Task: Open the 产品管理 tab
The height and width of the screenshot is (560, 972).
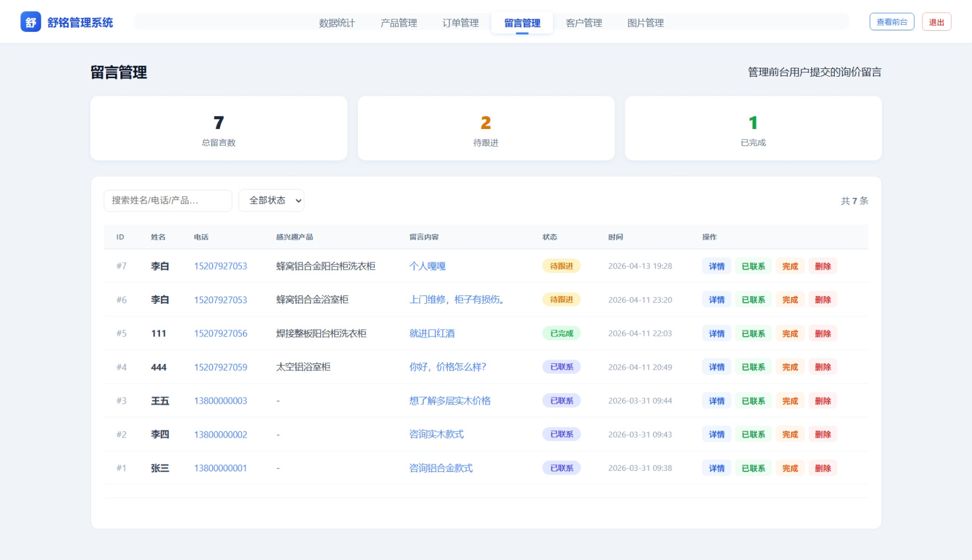Action: [399, 23]
